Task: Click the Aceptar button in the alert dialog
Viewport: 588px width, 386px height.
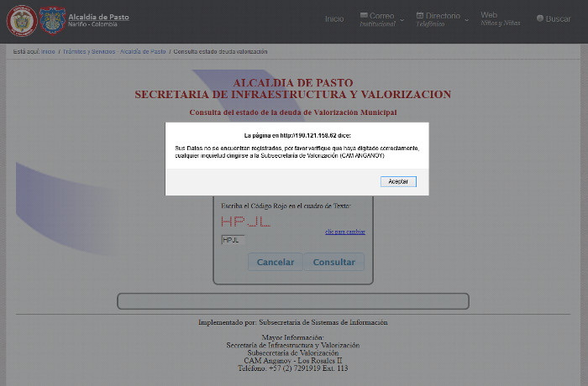Action: click(x=398, y=182)
